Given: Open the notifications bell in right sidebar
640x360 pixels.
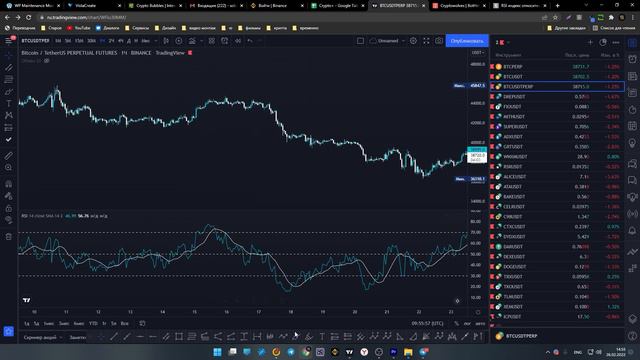Looking at the screenshot, I should point(632,231).
